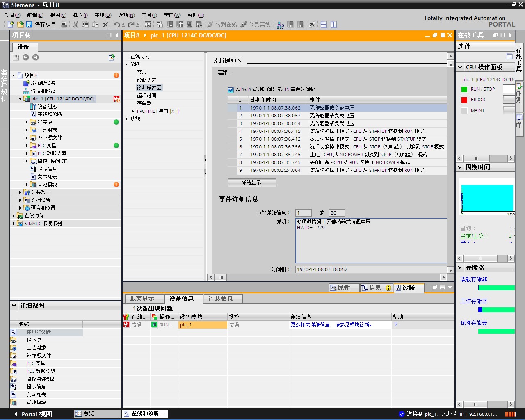This screenshot has height=420, width=525.
Task: Click the open project icon
Action: click(20, 25)
